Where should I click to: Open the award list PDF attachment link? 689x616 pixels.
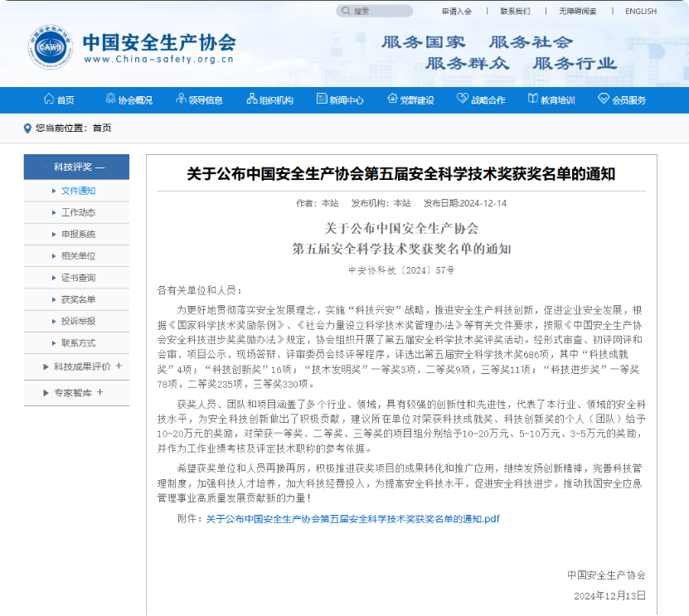(352, 519)
